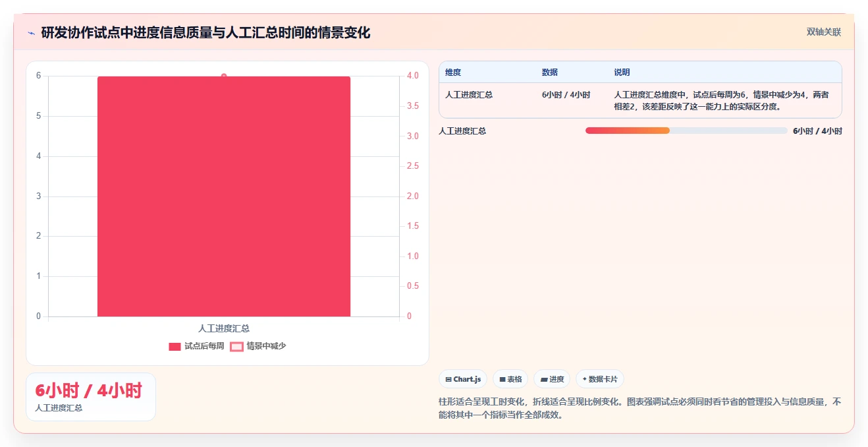This screenshot has width=868, height=447.
Task: Click the line data point atop the bar
Action: (224, 76)
